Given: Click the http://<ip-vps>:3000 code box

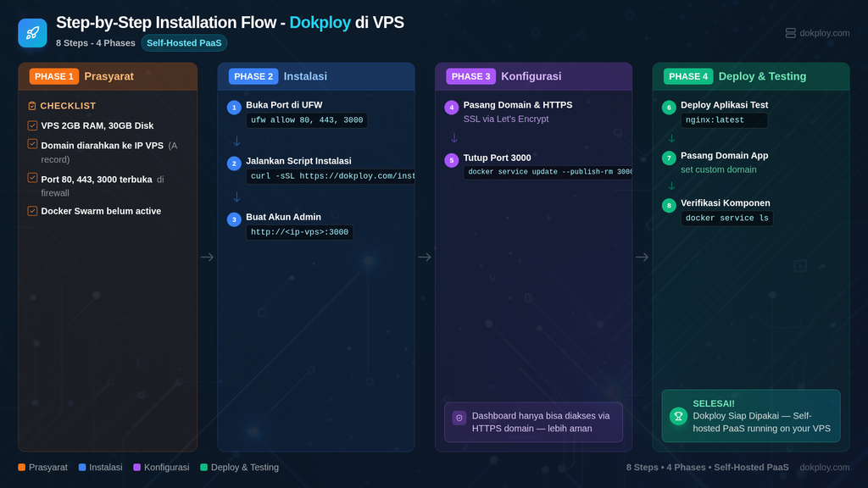Looking at the screenshot, I should point(299,232).
